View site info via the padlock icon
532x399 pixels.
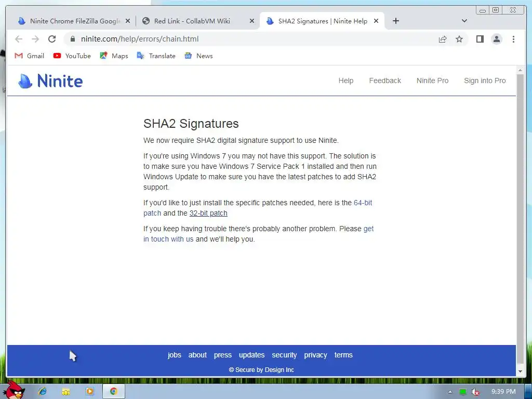coord(72,39)
